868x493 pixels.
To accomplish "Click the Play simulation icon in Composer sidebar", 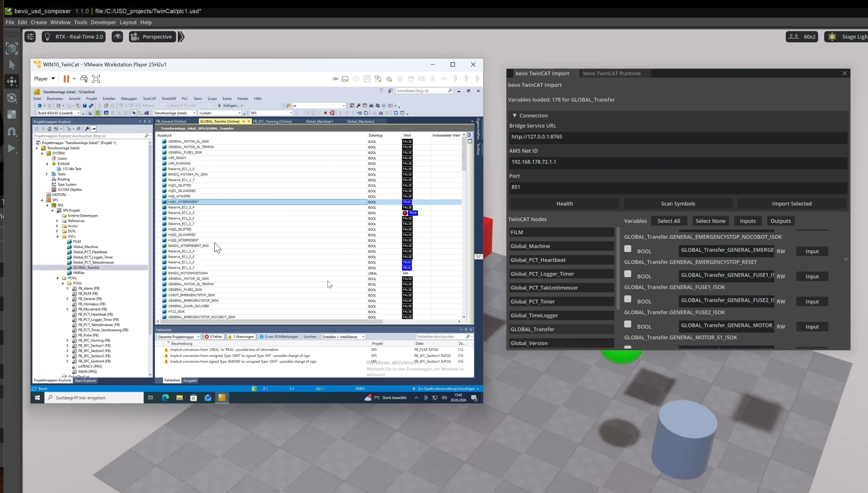I will click(x=12, y=149).
